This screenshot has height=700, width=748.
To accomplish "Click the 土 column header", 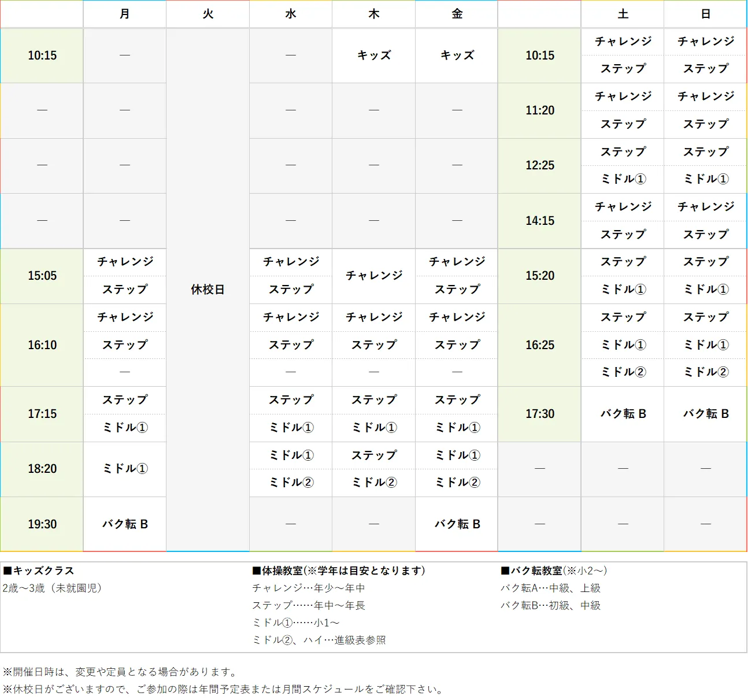I will tap(622, 14).
